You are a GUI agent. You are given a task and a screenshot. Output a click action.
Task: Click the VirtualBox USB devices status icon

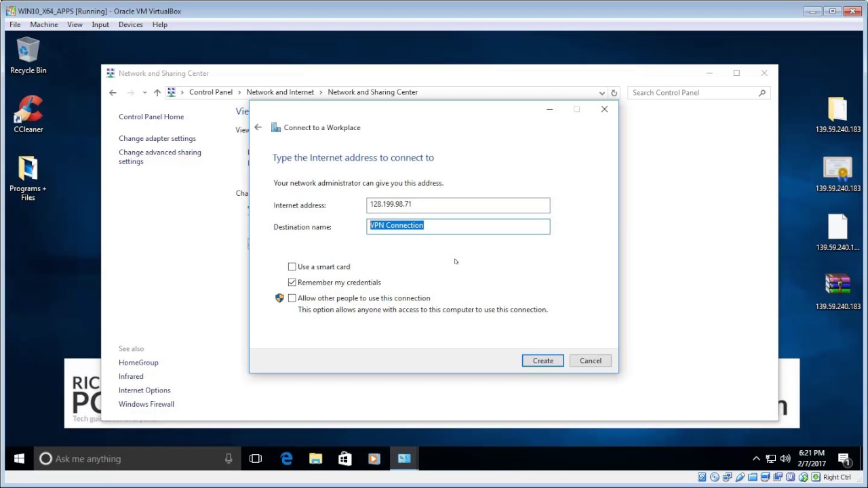tap(741, 477)
